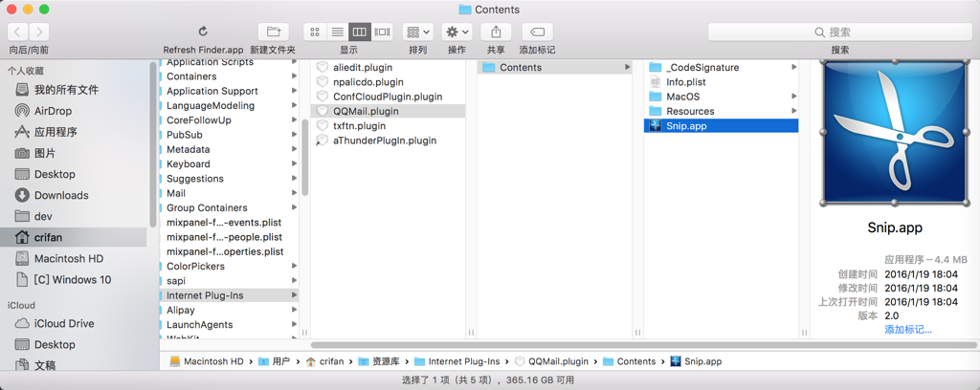Open Desktop under 个人收藏 in sidebar
Image resolution: width=980 pixels, height=390 pixels.
[75, 174]
